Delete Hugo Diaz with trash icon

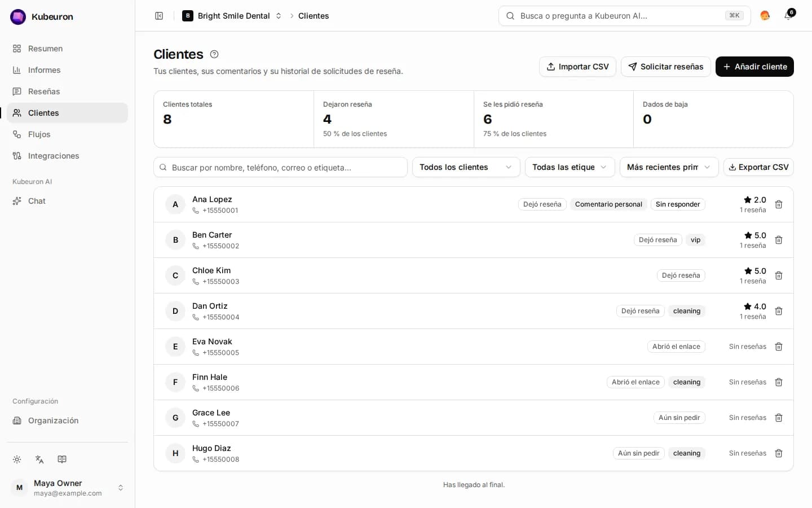779,453
